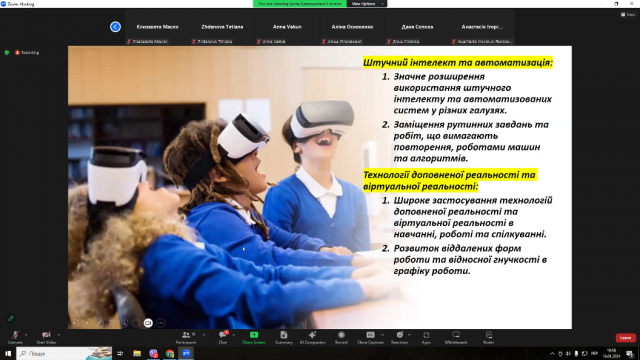This screenshot has width=640, height=360.
Task: Open the View layout menu
Action: [628, 15]
